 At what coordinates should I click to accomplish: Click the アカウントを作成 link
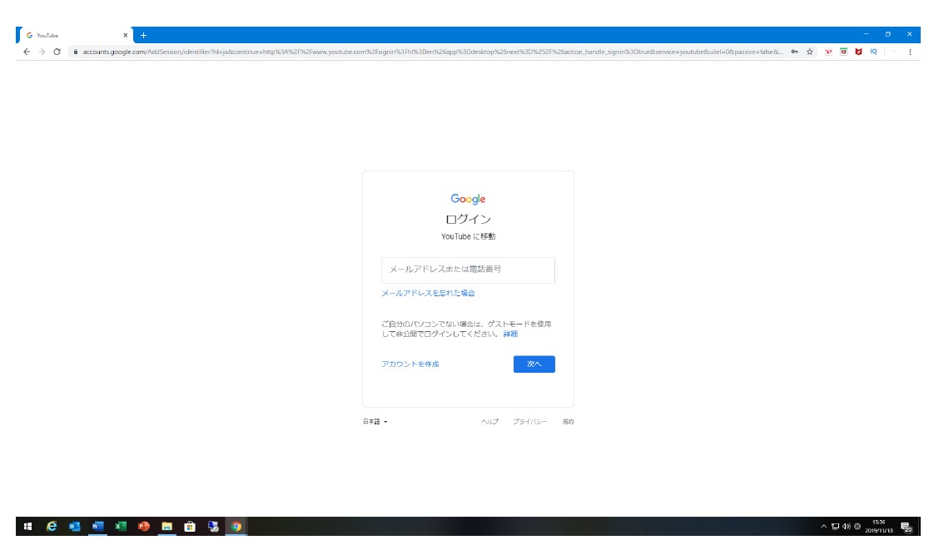[410, 364]
